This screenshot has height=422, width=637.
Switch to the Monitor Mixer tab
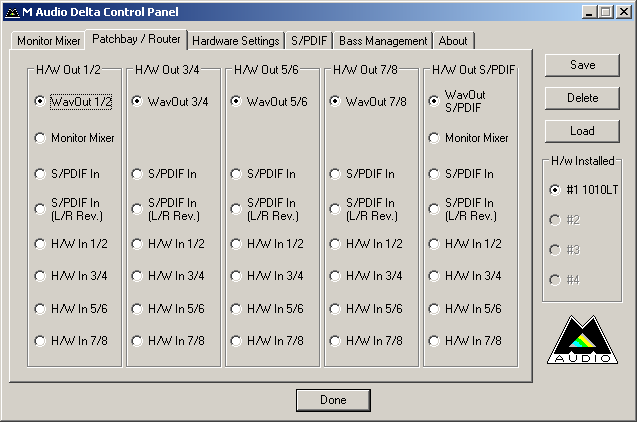(x=48, y=41)
